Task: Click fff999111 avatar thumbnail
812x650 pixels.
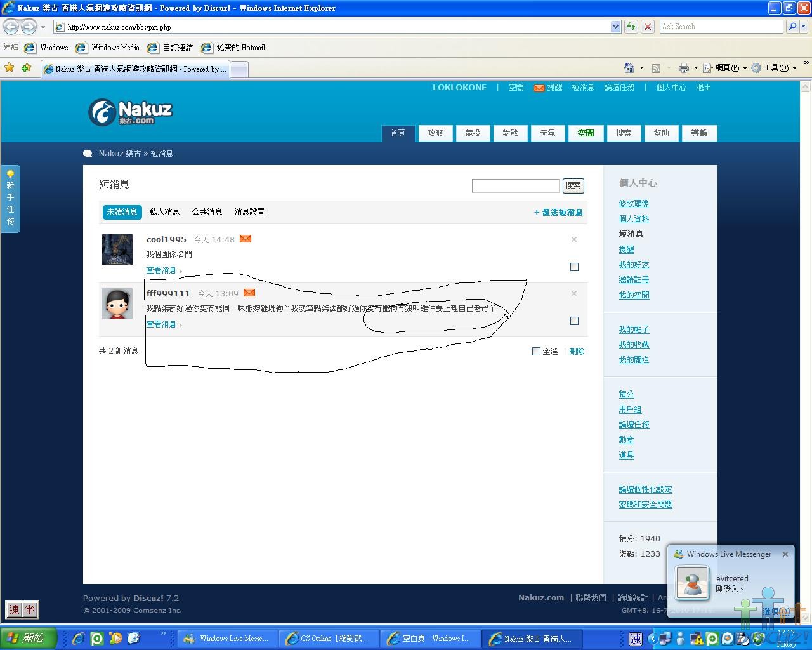Action: 117,303
